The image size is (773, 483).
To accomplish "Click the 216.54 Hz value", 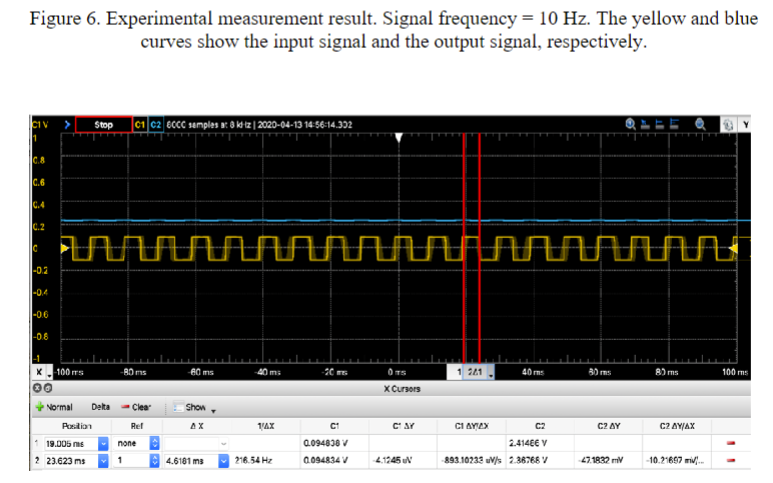I will [x=253, y=460].
